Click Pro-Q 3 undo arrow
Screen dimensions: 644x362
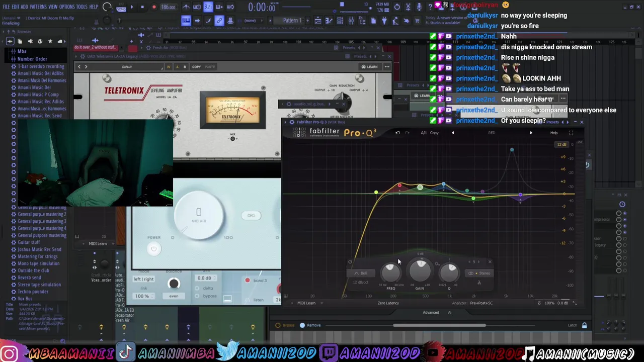point(397,133)
